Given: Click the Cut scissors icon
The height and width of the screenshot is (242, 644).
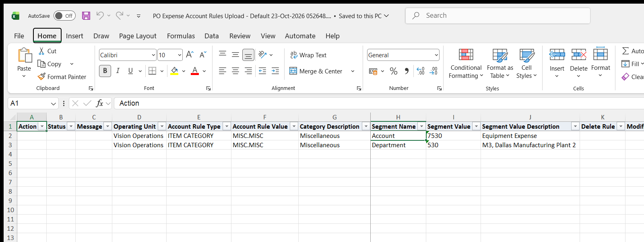Looking at the screenshot, I should click(41, 51).
